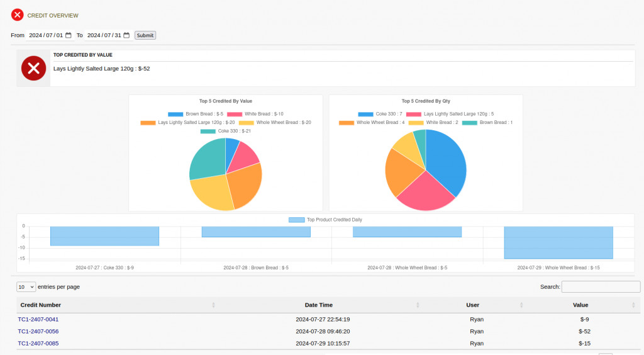Sort table by User column arrows
Image resolution: width=644 pixels, height=355 pixels.
521,305
